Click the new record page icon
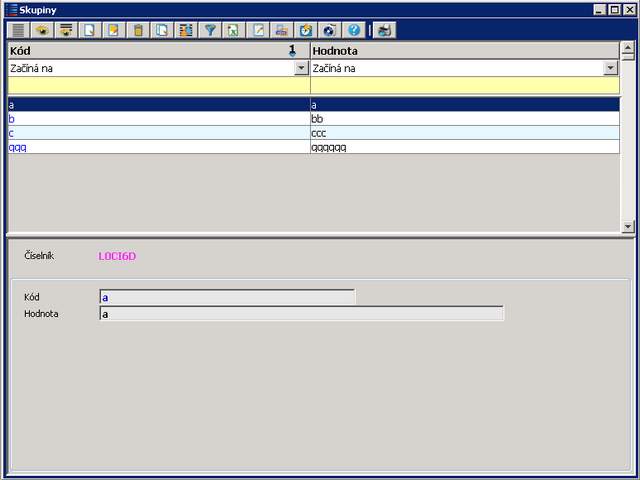Viewport: 640px width, 480px height. 90,30
